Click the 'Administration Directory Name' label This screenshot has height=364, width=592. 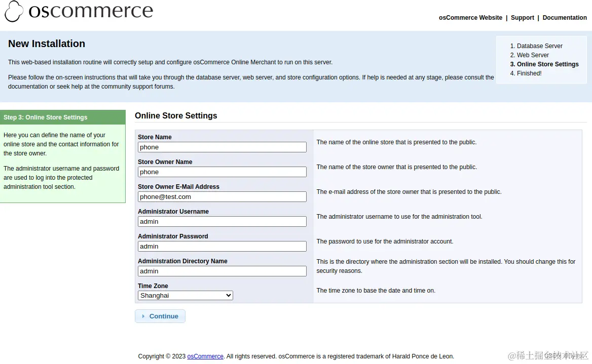pyautogui.click(x=182, y=261)
